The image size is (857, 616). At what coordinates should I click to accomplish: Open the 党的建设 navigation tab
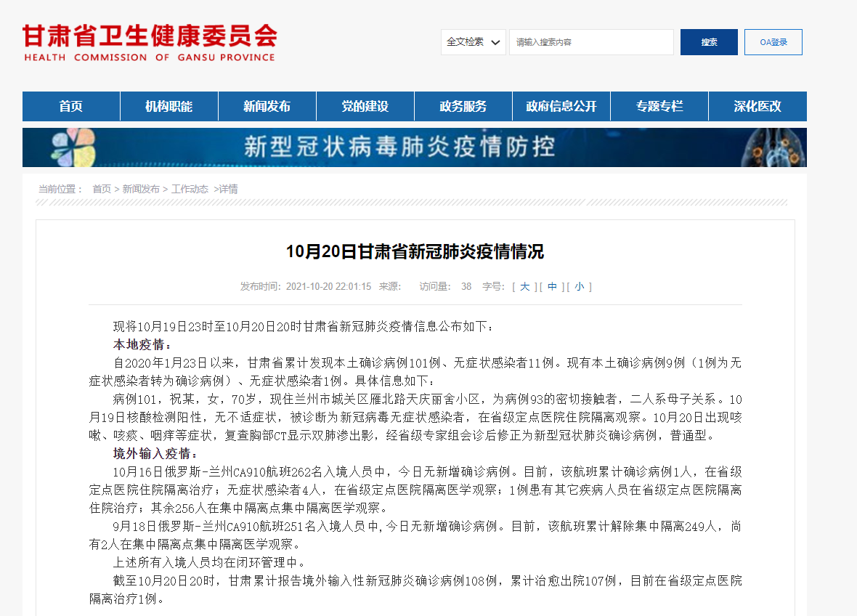click(365, 106)
